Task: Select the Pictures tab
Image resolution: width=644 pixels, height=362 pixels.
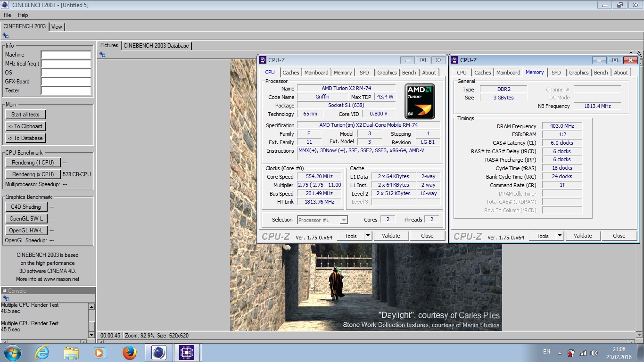Action: [x=109, y=45]
